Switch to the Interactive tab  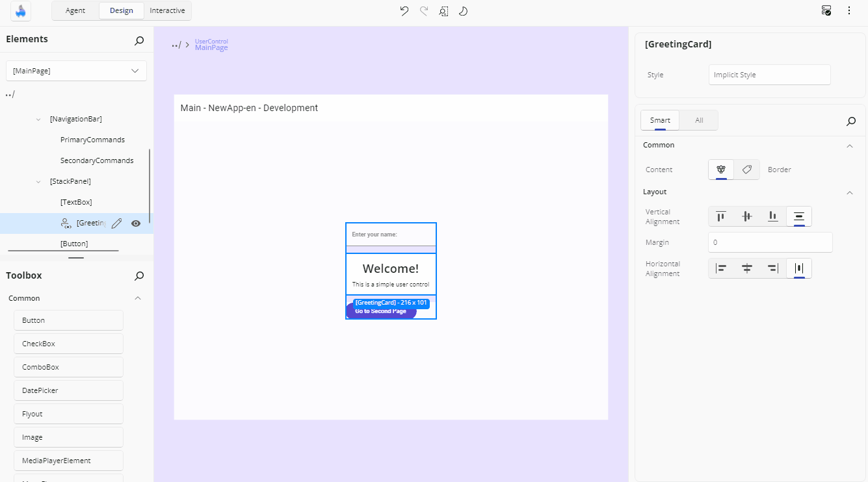(x=167, y=10)
